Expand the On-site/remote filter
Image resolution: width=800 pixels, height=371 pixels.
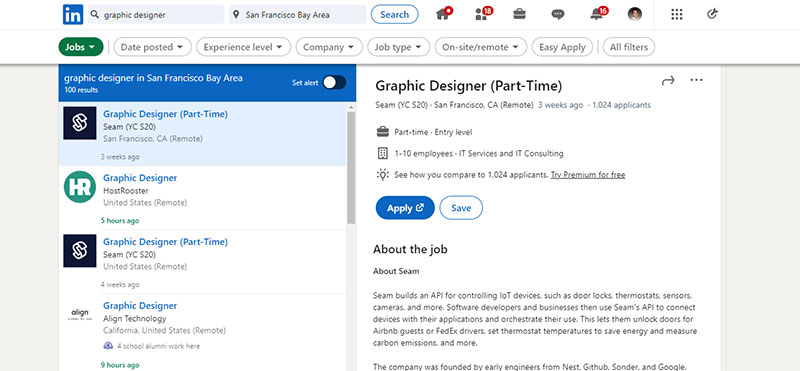pyautogui.click(x=481, y=47)
